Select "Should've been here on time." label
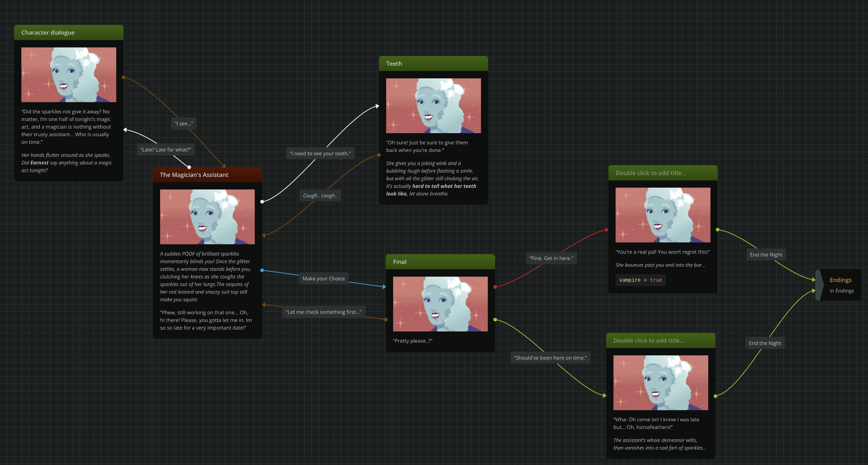This screenshot has height=465, width=868. (x=550, y=358)
